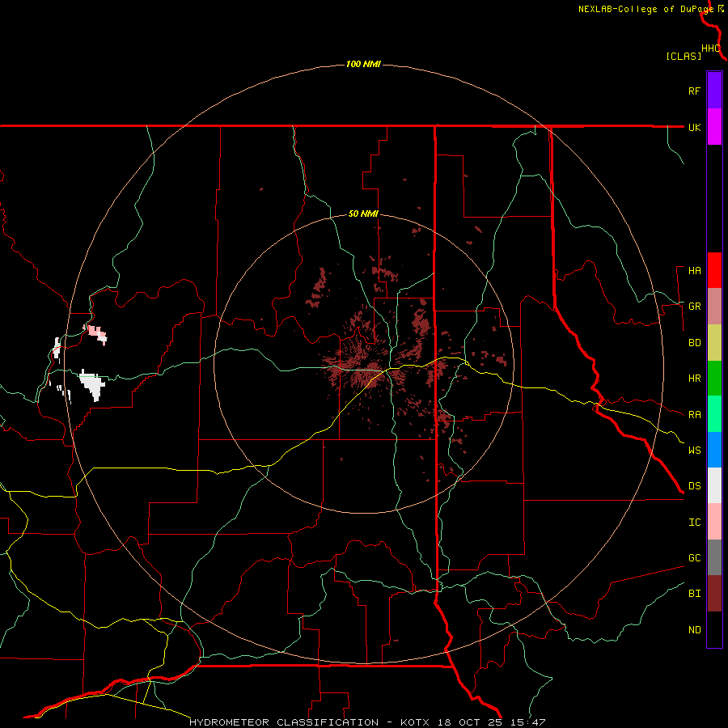The height and width of the screenshot is (728, 728).
Task: Select the BD yellow legend swatch
Action: pyautogui.click(x=714, y=342)
